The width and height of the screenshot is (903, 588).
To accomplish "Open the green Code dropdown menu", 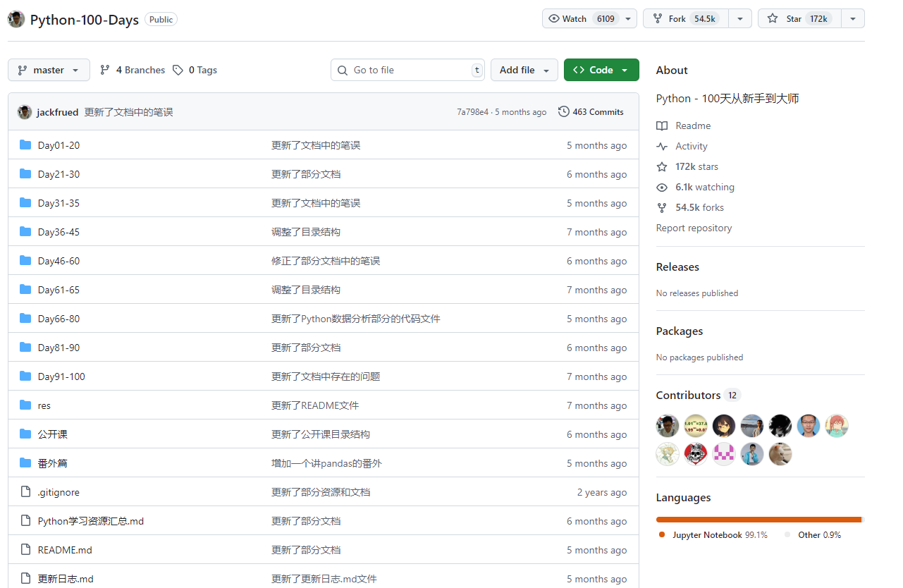I will point(601,70).
